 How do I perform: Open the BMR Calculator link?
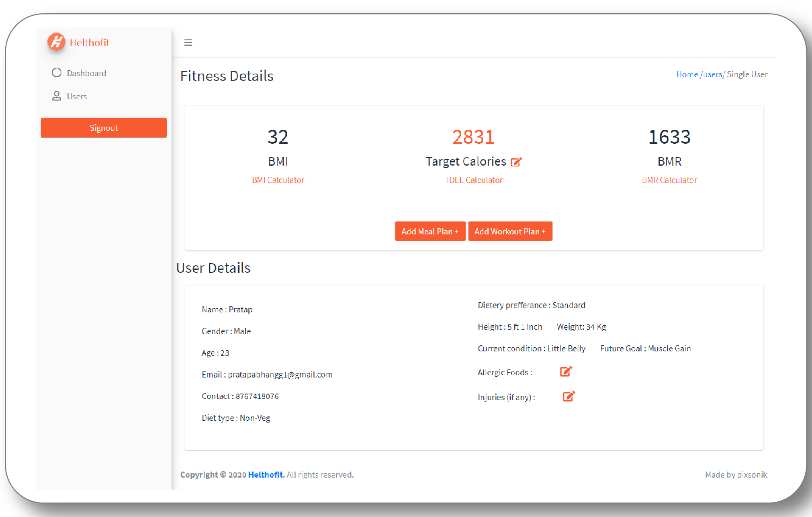click(669, 180)
